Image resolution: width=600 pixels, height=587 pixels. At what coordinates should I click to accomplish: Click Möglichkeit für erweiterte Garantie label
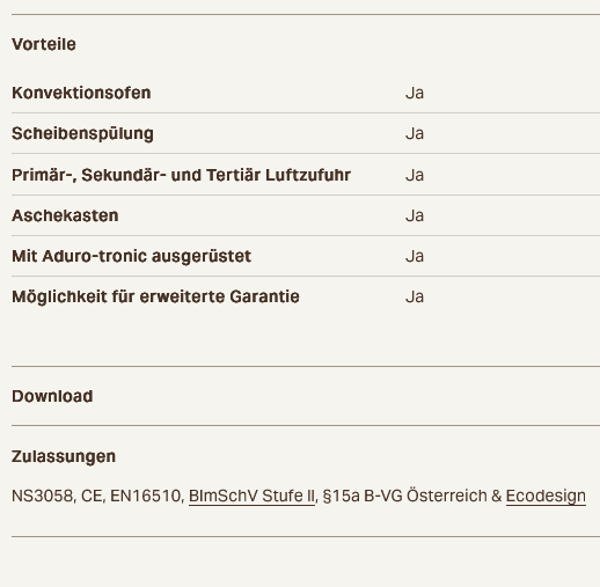(x=156, y=297)
